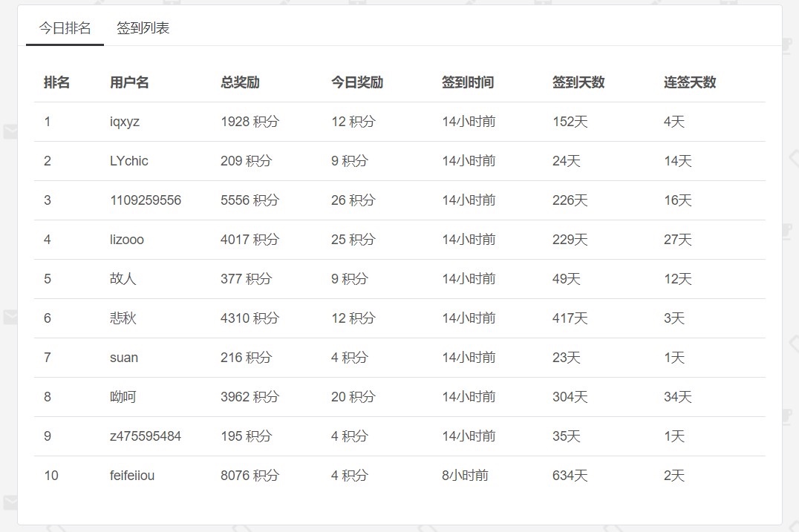Click username iqxyz in rank 1
Screen dimensions: 799x532
click(124, 122)
